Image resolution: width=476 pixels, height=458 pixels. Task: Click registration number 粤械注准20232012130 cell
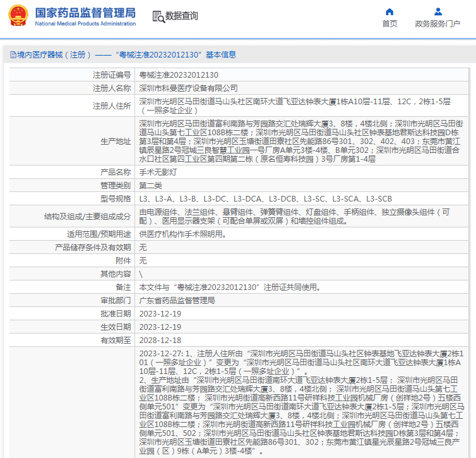coord(302,75)
